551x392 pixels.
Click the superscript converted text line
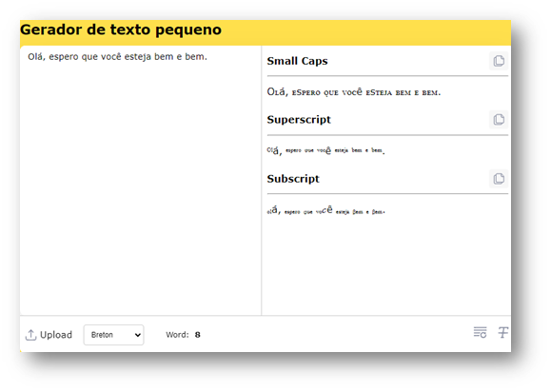[325, 150]
